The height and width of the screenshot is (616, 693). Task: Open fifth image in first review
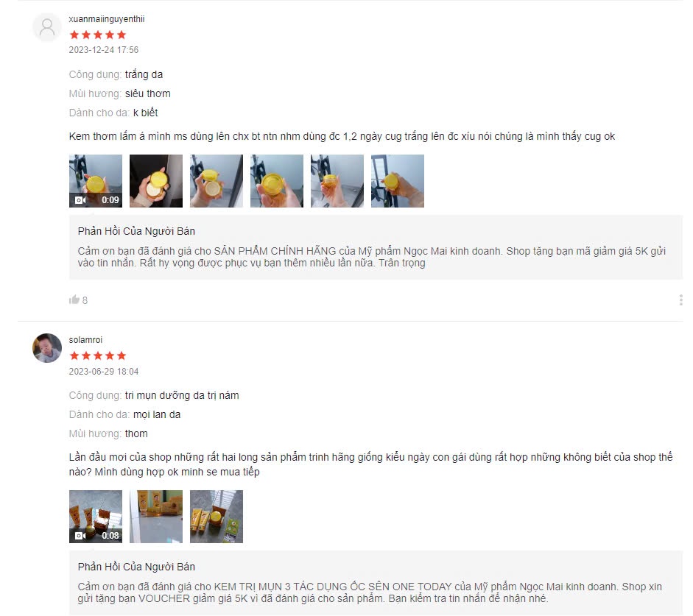337,181
